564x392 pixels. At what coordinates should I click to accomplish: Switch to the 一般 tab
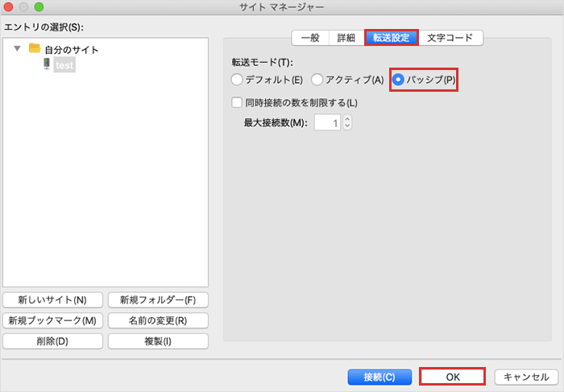pos(309,38)
